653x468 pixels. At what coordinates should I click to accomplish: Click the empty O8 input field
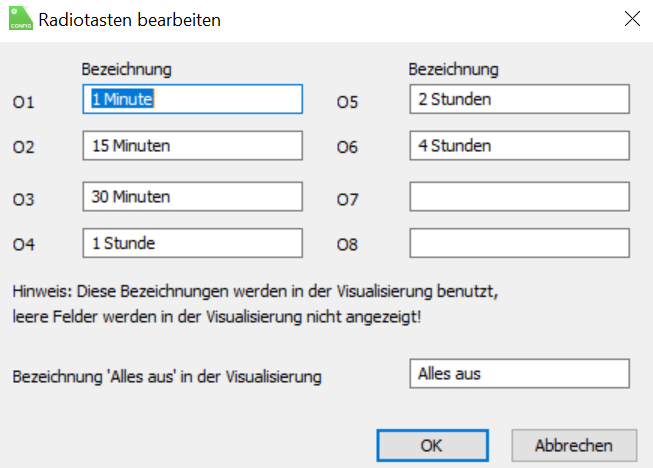point(519,243)
